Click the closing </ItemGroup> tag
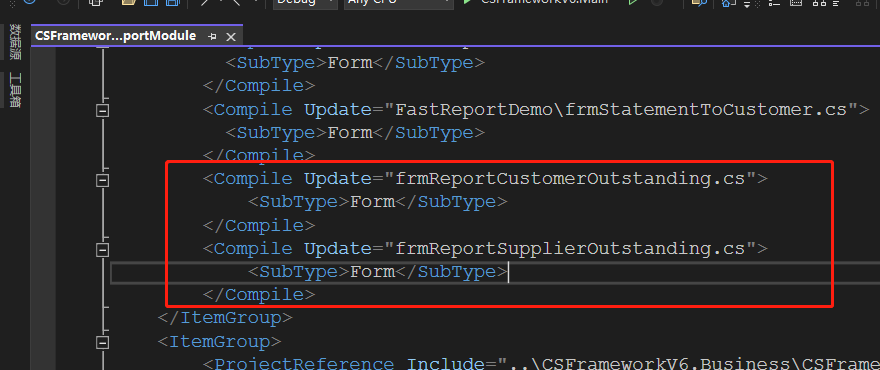880x370 pixels. point(225,318)
